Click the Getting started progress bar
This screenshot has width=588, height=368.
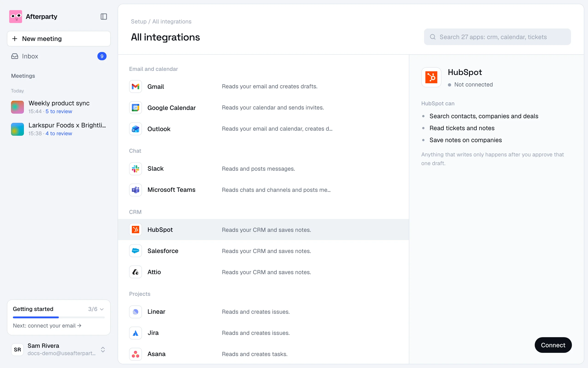pos(59,317)
